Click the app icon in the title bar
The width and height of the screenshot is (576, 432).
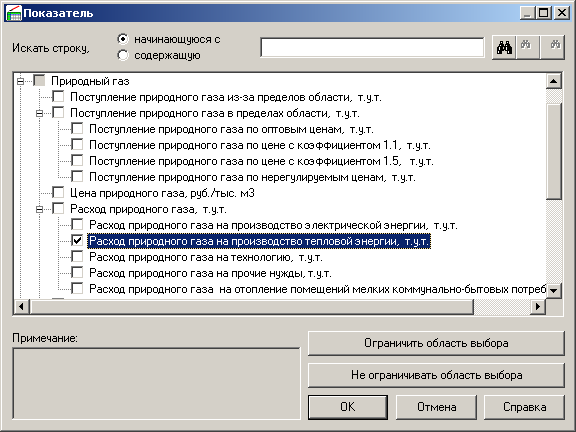[x=14, y=13]
